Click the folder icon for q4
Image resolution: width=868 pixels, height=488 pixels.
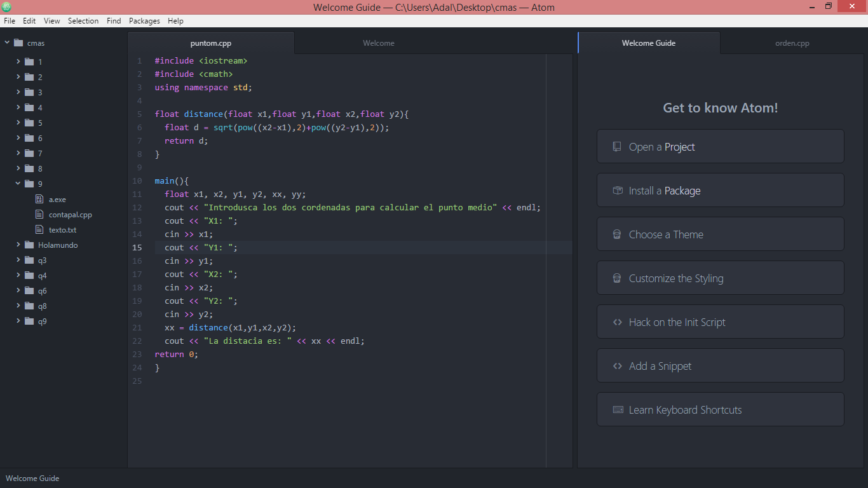29,275
